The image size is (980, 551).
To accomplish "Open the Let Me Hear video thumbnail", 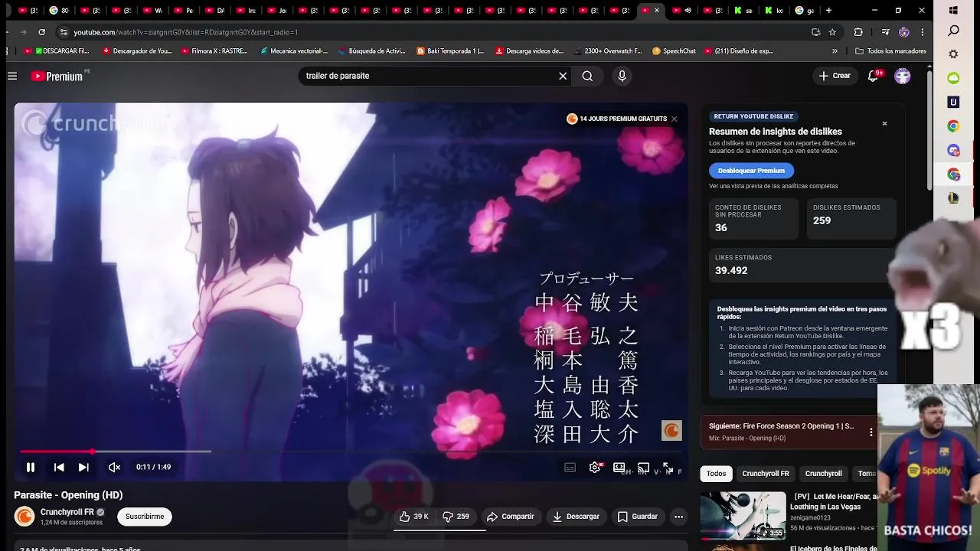I will (x=743, y=516).
